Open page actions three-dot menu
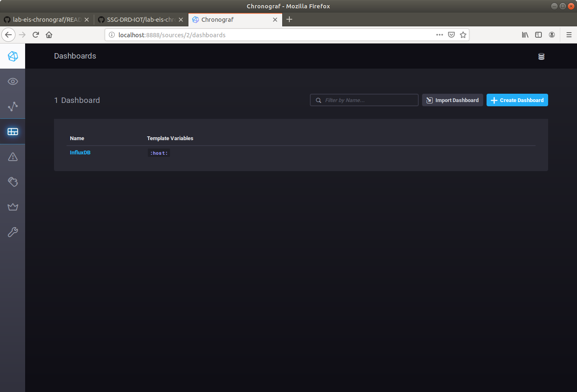Screen dimensions: 577x392 (x=440, y=35)
